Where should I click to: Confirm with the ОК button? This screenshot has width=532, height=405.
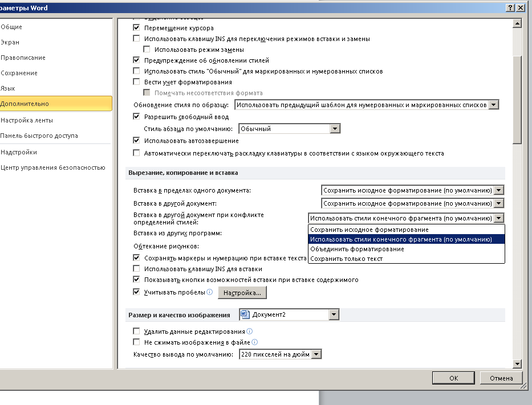[453, 378]
